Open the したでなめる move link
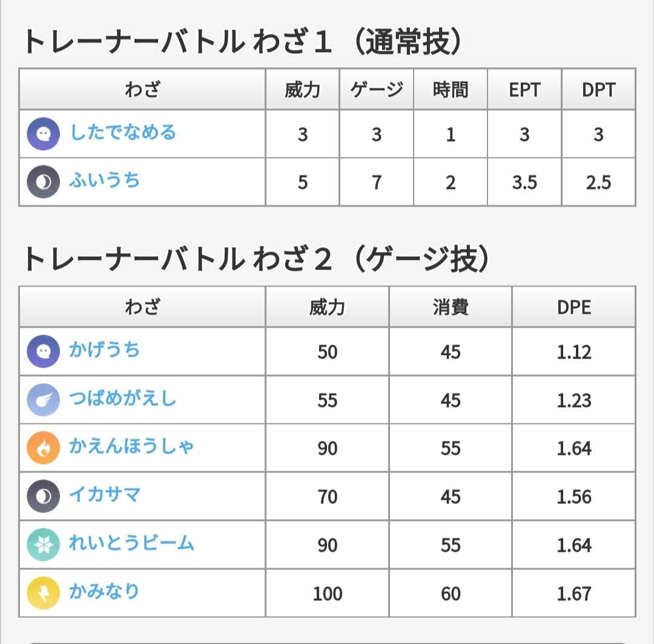The height and width of the screenshot is (644, 654). (123, 132)
